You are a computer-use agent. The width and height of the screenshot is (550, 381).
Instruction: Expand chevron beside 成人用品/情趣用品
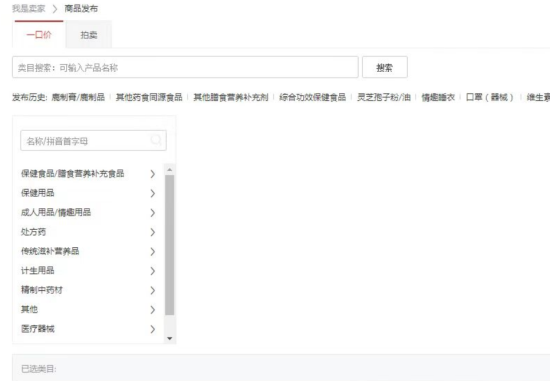point(153,213)
